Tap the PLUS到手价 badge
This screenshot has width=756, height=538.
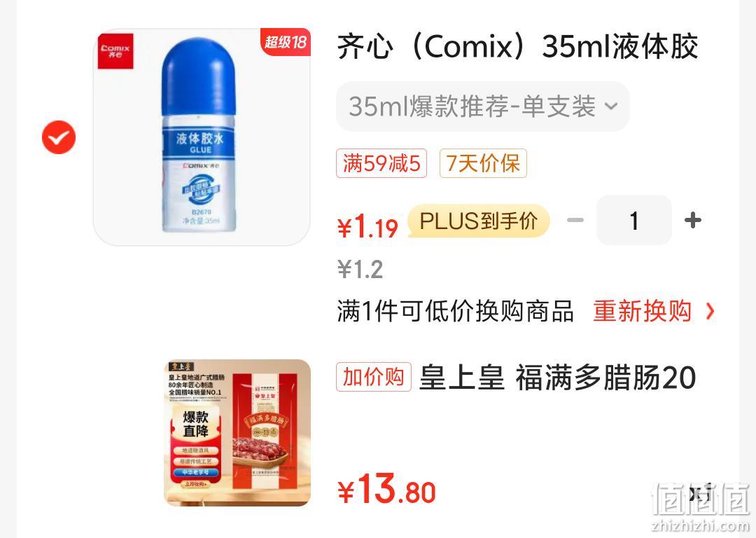[x=478, y=221]
